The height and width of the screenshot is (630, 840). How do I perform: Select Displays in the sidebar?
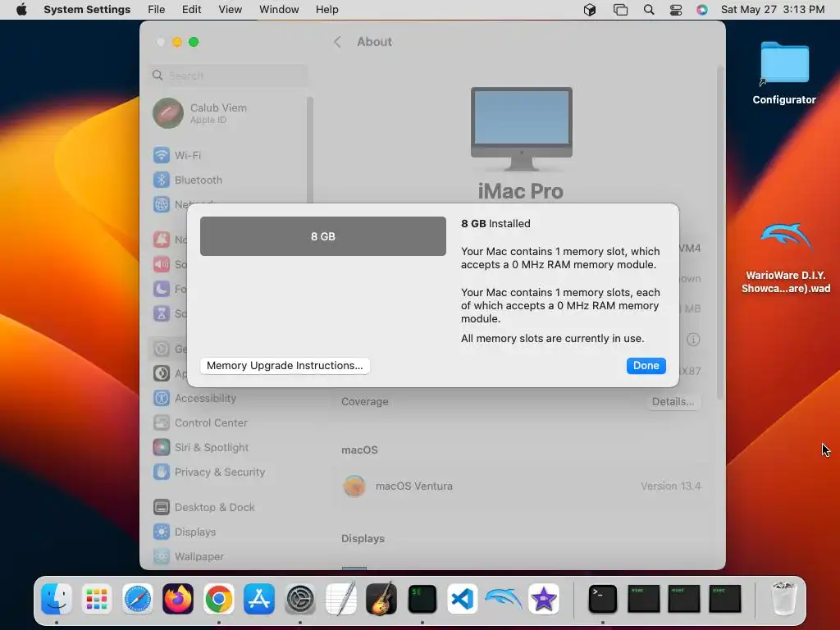point(230,532)
